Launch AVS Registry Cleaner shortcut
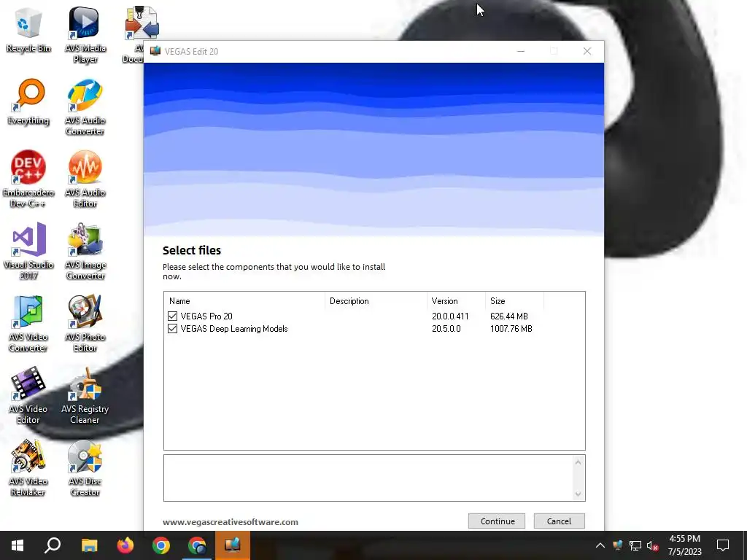The height and width of the screenshot is (560, 747). [x=85, y=396]
